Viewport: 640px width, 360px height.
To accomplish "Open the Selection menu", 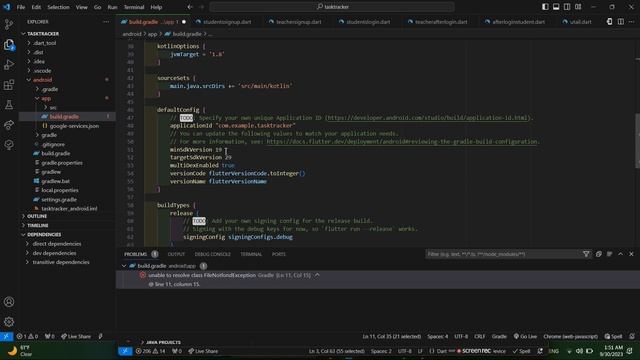I will (58, 7).
